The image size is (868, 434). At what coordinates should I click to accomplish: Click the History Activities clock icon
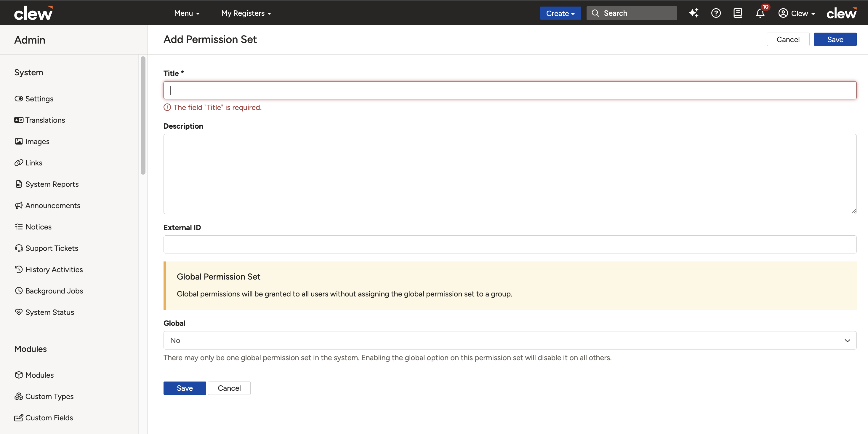point(19,269)
